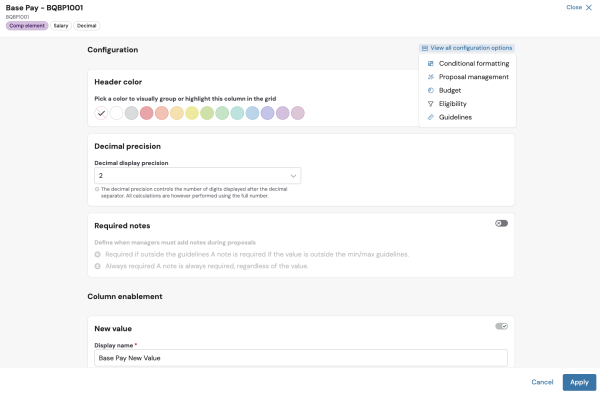Image resolution: width=600 pixels, height=395 pixels.
Task: Click the Cancel link
Action: 542,382
